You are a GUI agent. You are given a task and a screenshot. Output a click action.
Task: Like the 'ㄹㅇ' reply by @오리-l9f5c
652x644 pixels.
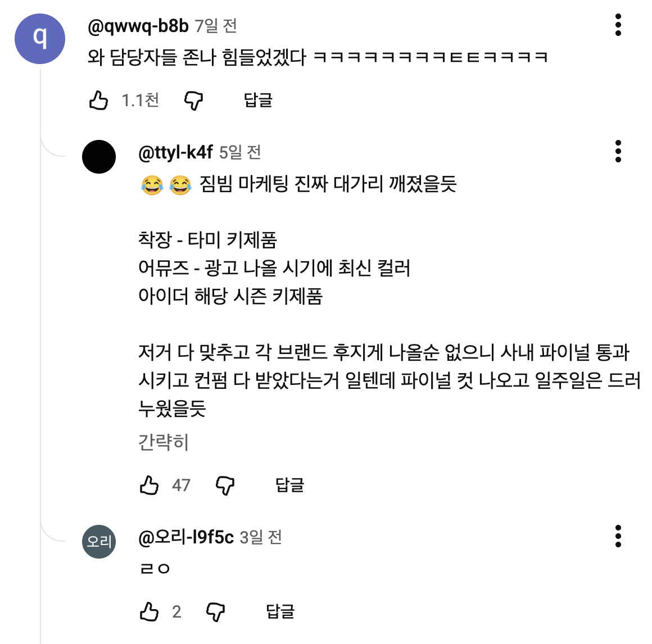point(149,611)
